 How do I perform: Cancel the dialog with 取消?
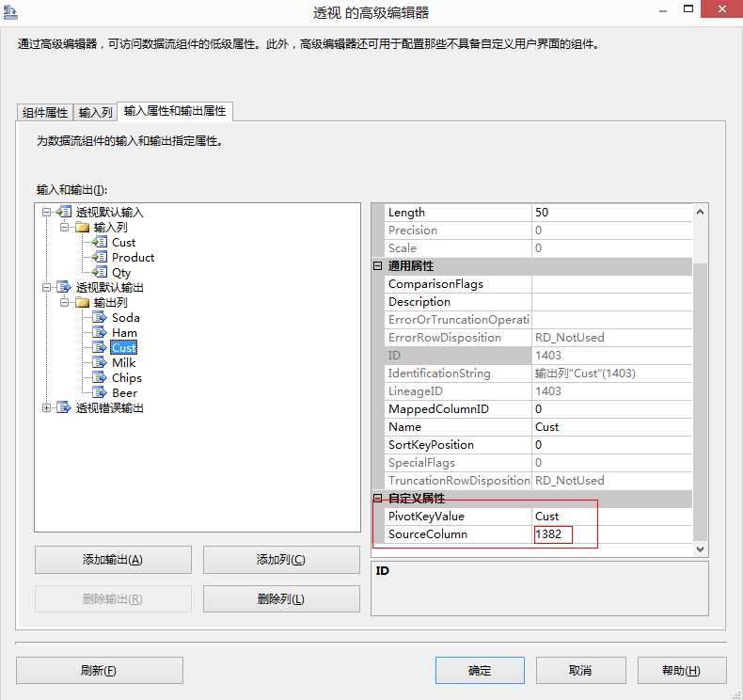(x=580, y=671)
